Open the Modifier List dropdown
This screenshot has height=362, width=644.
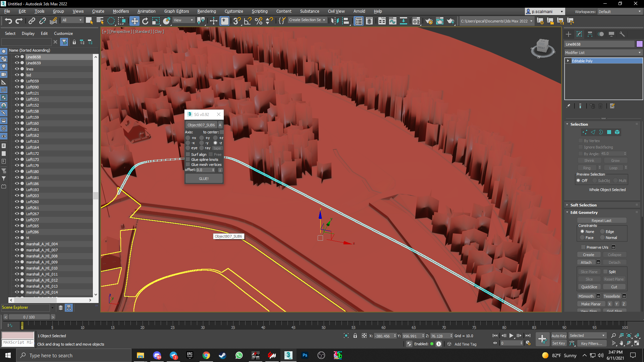click(603, 53)
